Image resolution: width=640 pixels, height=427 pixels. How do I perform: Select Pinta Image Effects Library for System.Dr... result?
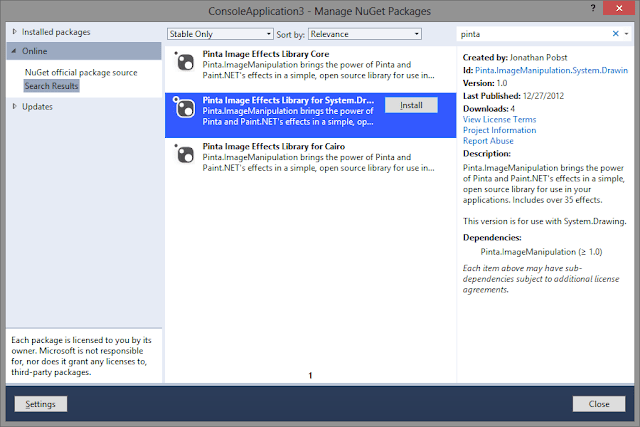(310, 115)
